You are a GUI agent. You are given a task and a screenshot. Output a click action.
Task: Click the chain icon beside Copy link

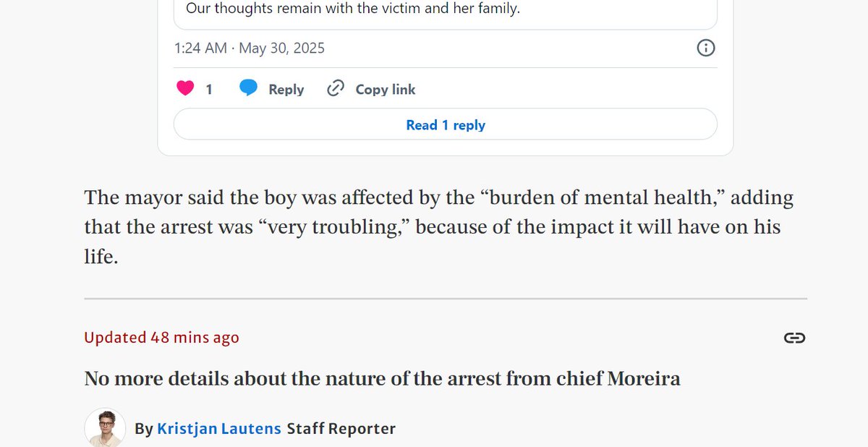(x=335, y=89)
